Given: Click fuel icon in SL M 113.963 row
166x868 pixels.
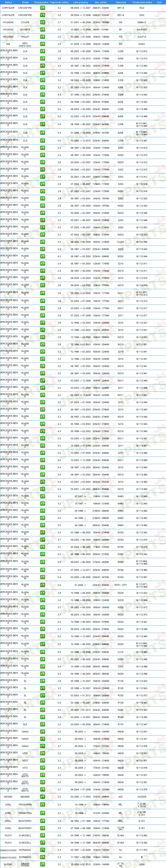Looking at the screenshot, I should (42, 710).
